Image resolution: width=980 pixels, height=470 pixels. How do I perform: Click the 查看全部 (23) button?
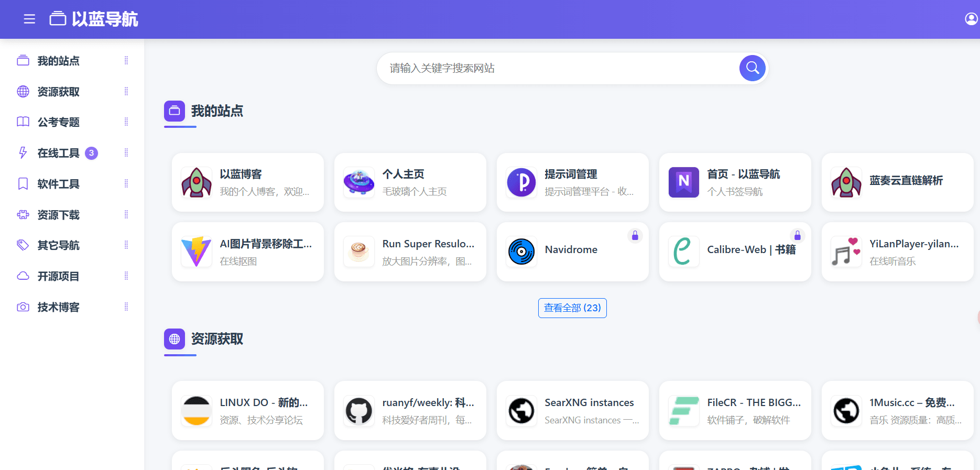click(572, 308)
